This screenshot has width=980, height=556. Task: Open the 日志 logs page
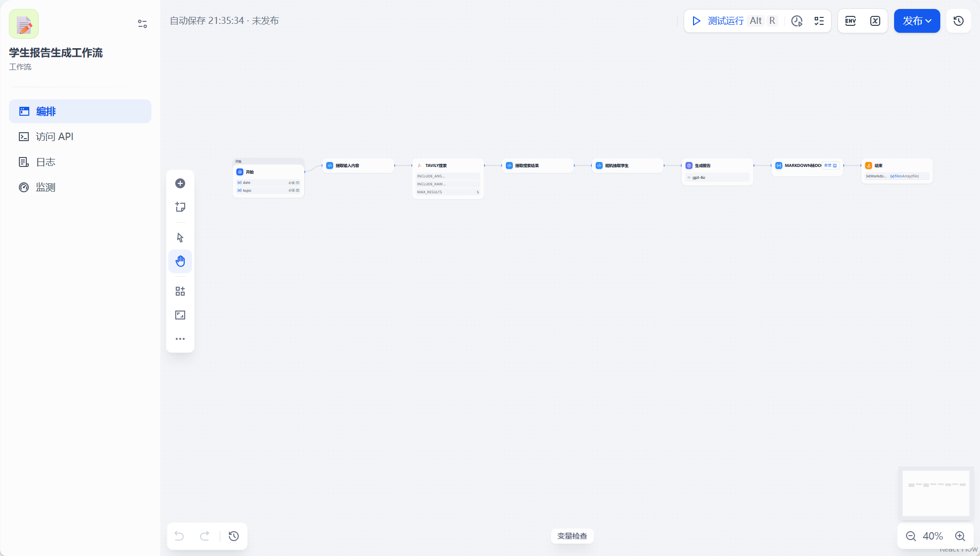coord(80,162)
